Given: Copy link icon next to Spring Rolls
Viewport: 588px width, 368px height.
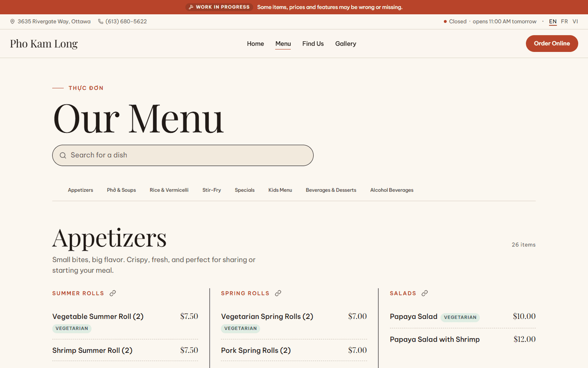Looking at the screenshot, I should (x=278, y=293).
